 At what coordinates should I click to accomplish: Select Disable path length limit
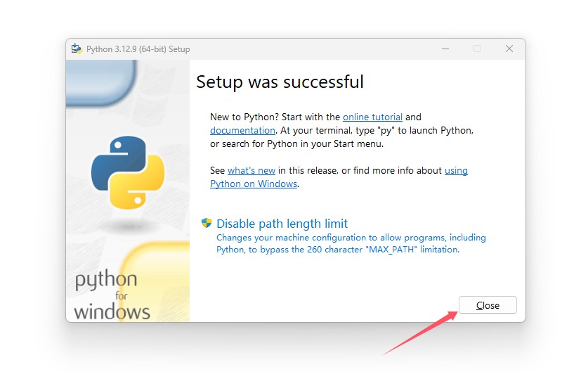282,224
